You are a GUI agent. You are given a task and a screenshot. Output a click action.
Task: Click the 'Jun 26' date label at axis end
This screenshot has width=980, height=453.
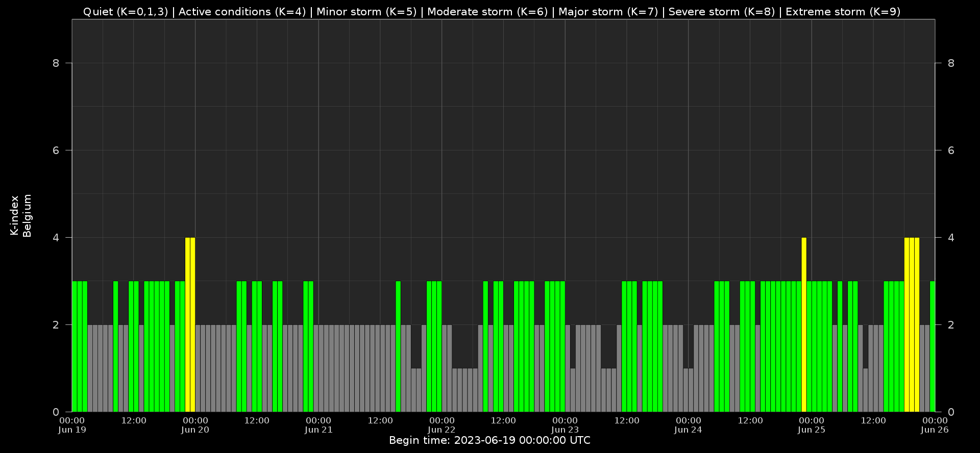935,430
